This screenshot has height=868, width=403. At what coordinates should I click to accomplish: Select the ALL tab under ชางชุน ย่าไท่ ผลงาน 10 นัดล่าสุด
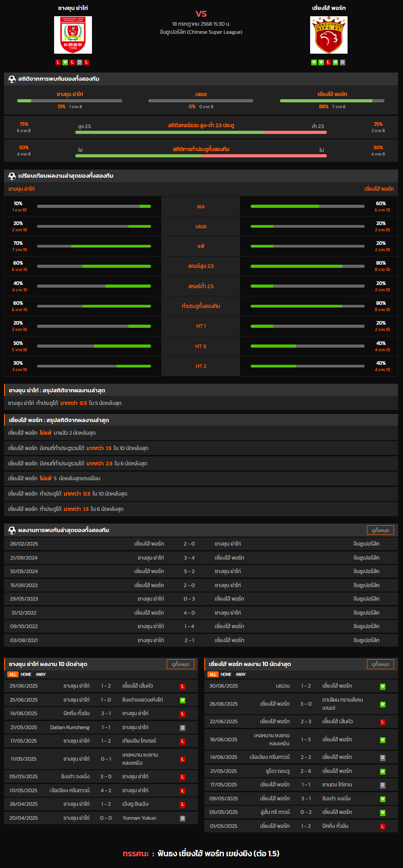[x=13, y=675]
